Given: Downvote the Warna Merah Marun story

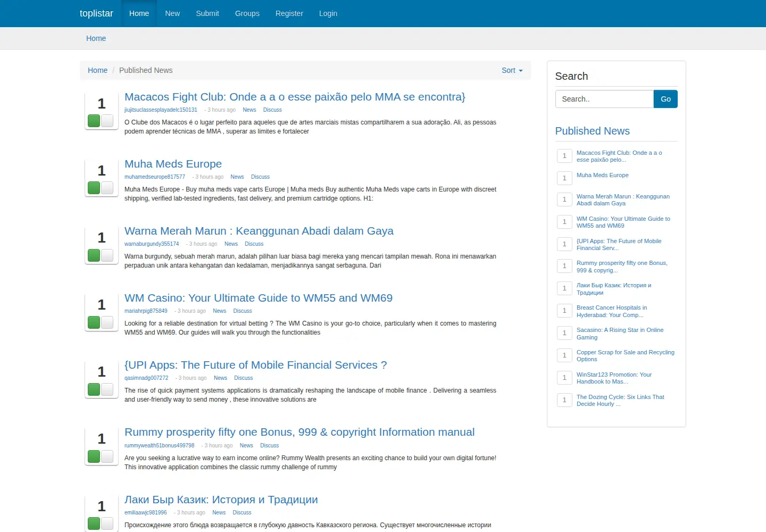Looking at the screenshot, I should pos(107,255).
